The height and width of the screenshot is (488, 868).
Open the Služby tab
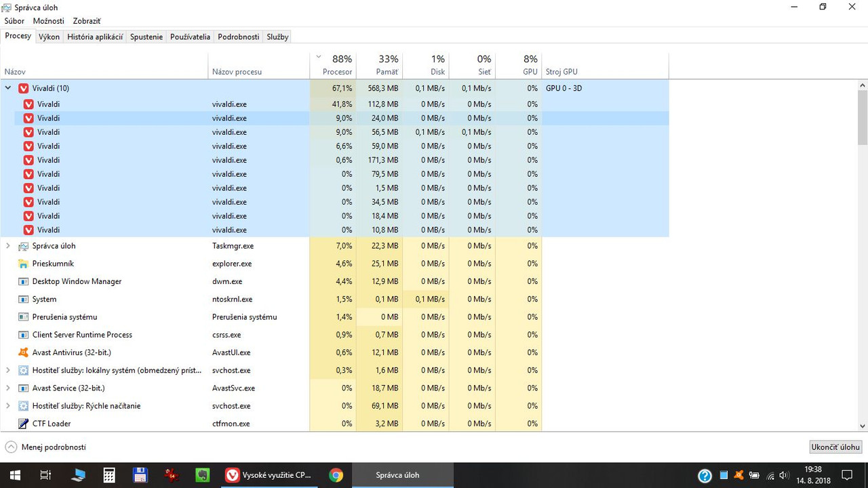click(x=277, y=37)
